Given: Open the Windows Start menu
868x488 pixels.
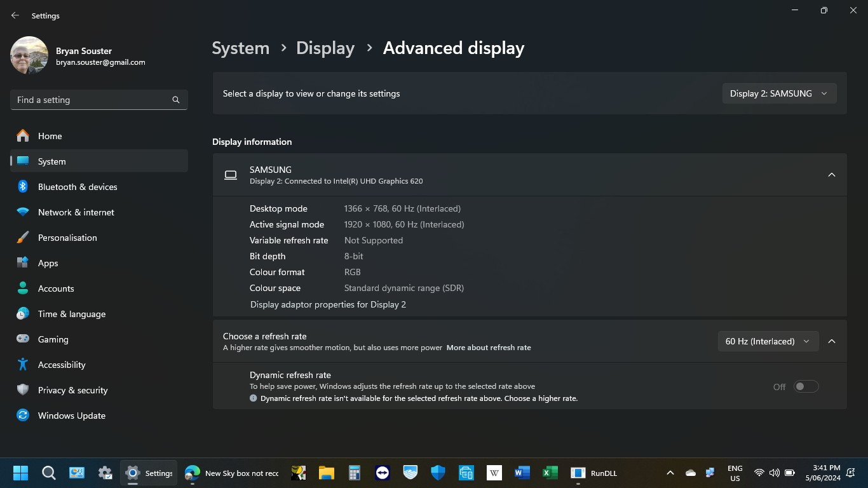Looking at the screenshot, I should tap(20, 473).
